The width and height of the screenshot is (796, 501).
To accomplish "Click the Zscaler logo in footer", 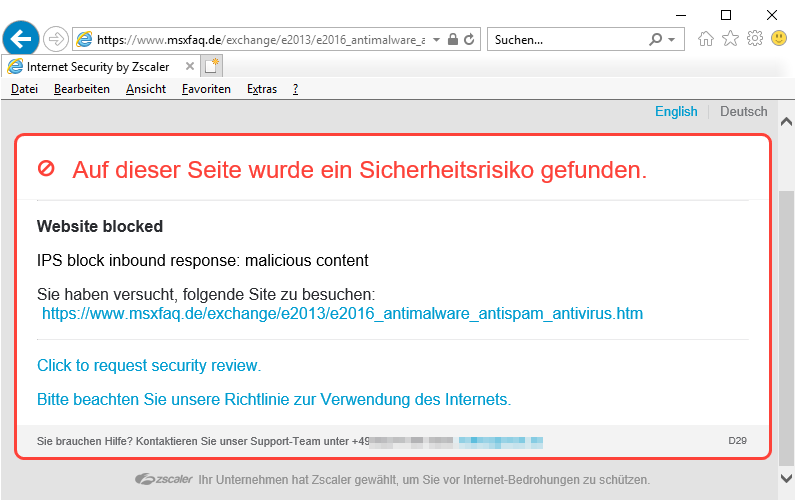I will pyautogui.click(x=163, y=479).
